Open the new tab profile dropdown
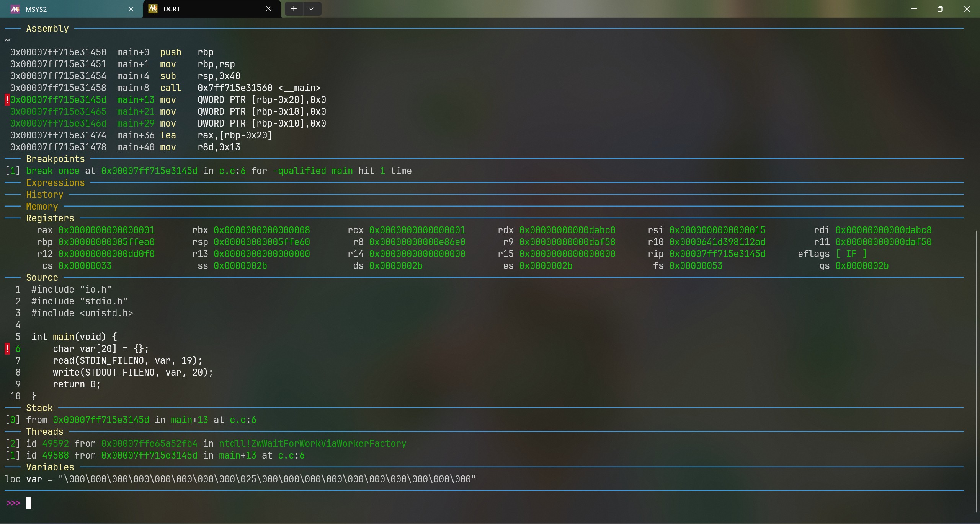This screenshot has height=524, width=980. [311, 9]
